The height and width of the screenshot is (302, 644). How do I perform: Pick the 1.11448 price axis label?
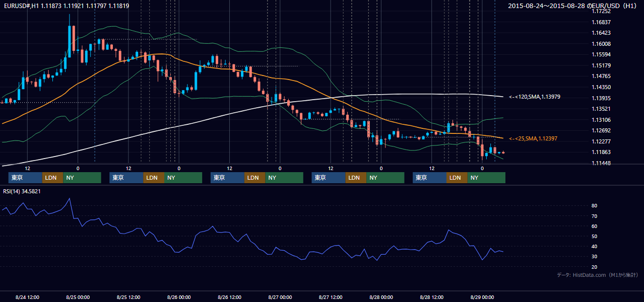click(601, 163)
